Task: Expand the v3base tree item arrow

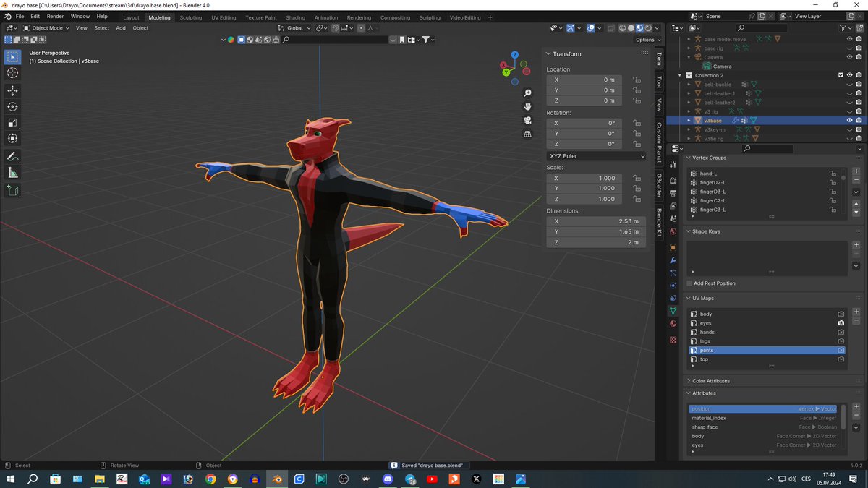Action: tap(689, 120)
